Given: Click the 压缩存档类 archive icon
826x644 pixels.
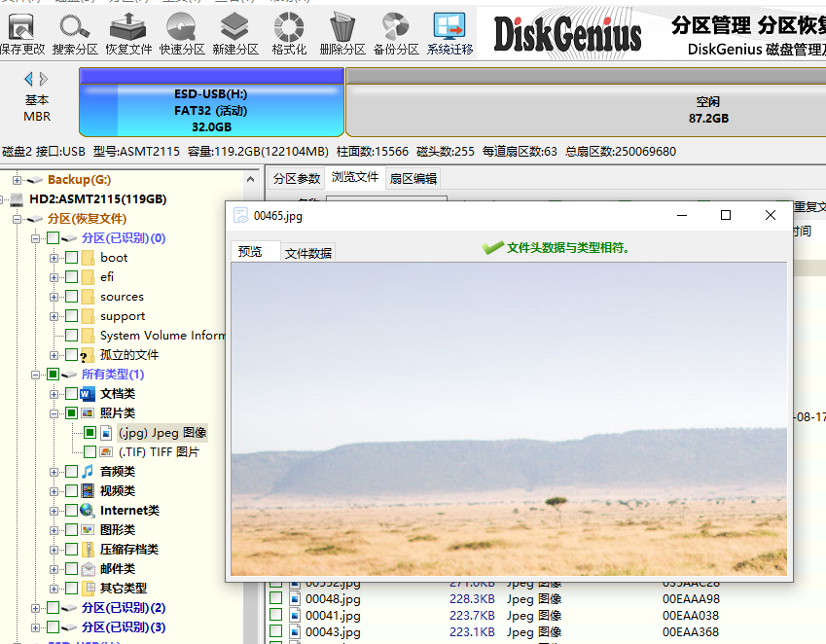Looking at the screenshot, I should point(89,550).
